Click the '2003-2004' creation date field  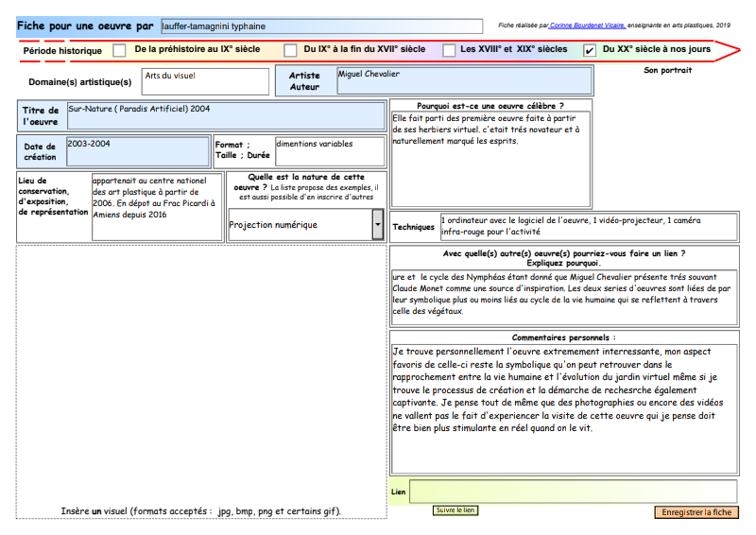point(136,151)
